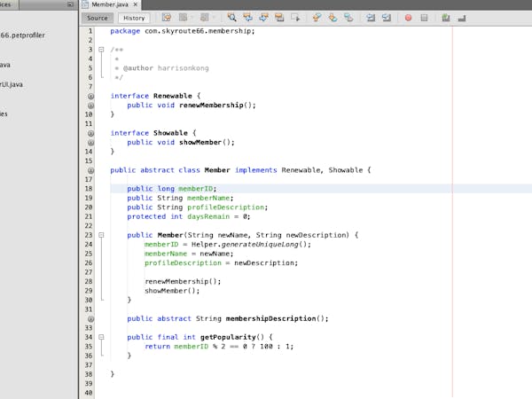Jump to Next Bookmark icon
The image size is (532, 399).
(332, 18)
